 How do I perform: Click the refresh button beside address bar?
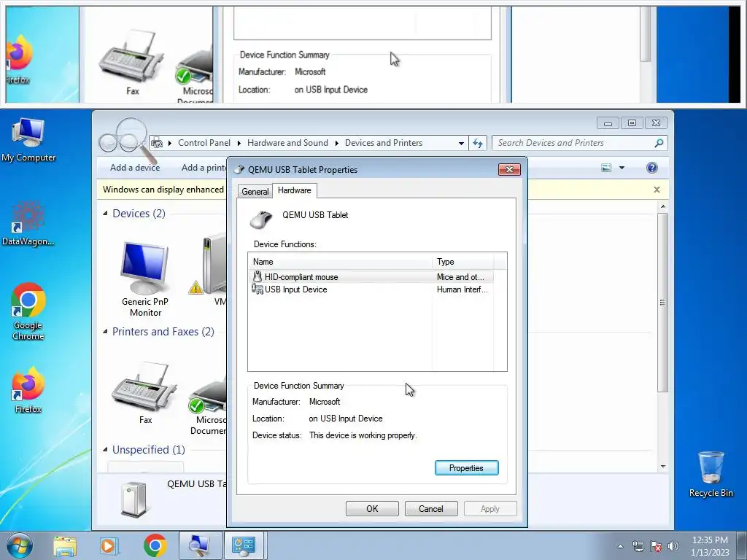pos(478,143)
